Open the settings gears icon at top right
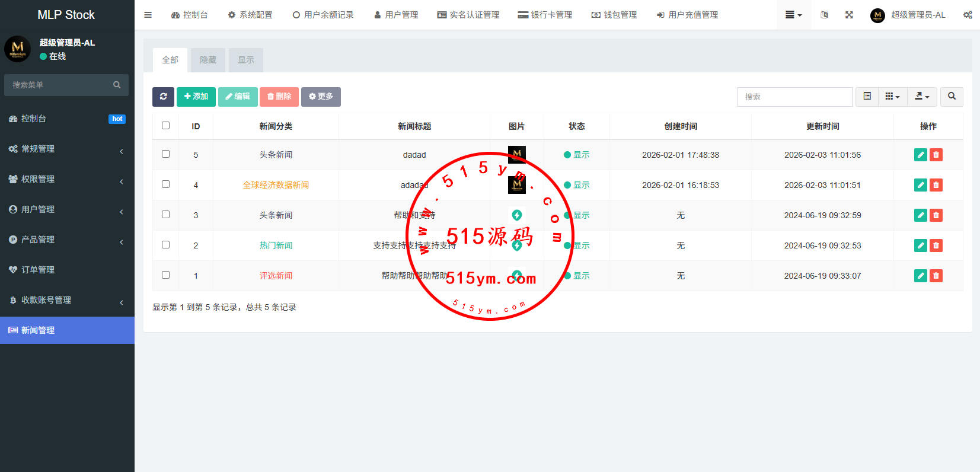 point(968,15)
